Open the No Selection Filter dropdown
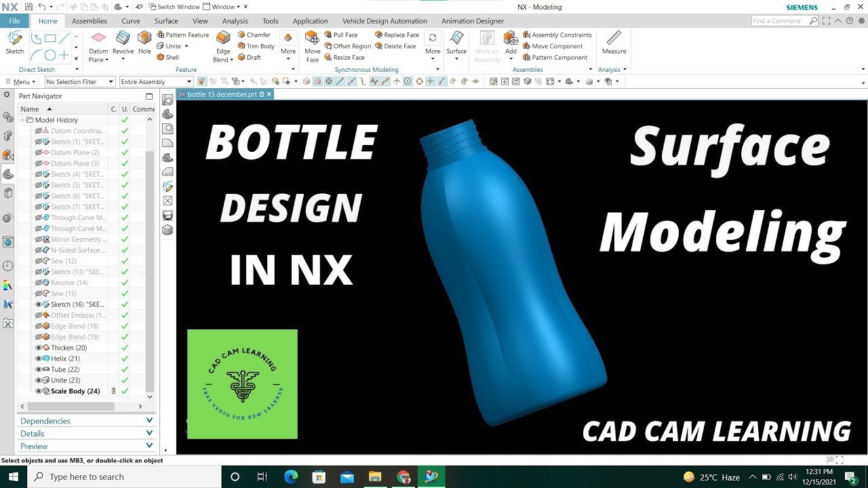The image size is (868, 488). [x=80, y=81]
